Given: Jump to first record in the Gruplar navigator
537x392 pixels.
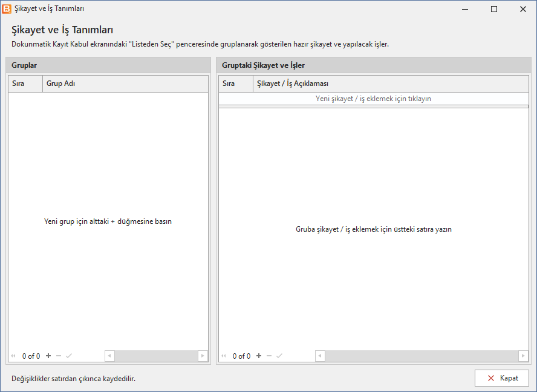Looking at the screenshot, I should coord(13,356).
